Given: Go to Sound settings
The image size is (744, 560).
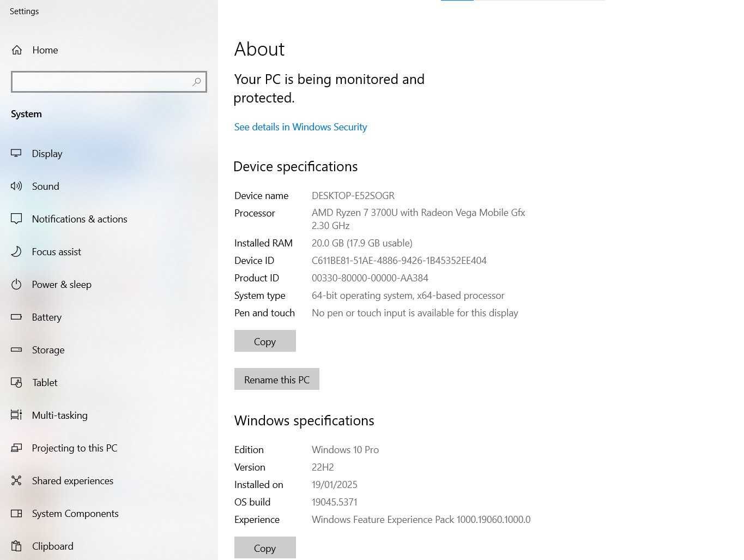Looking at the screenshot, I should [x=109, y=186].
